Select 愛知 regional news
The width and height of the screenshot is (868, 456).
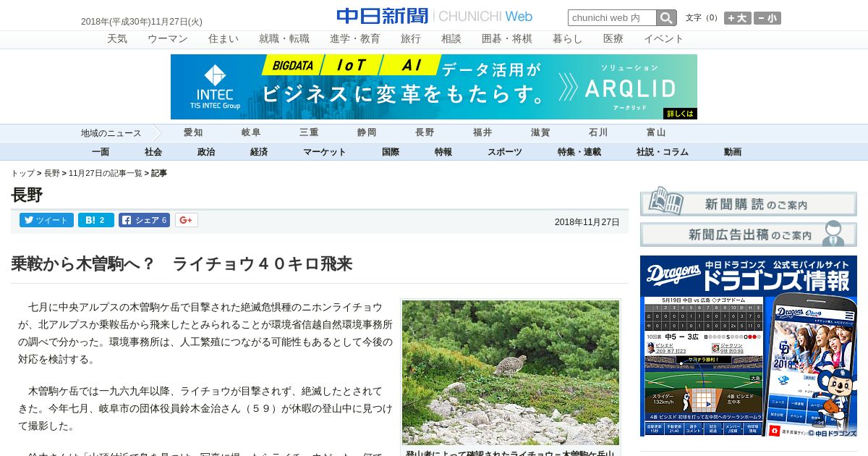point(193,133)
